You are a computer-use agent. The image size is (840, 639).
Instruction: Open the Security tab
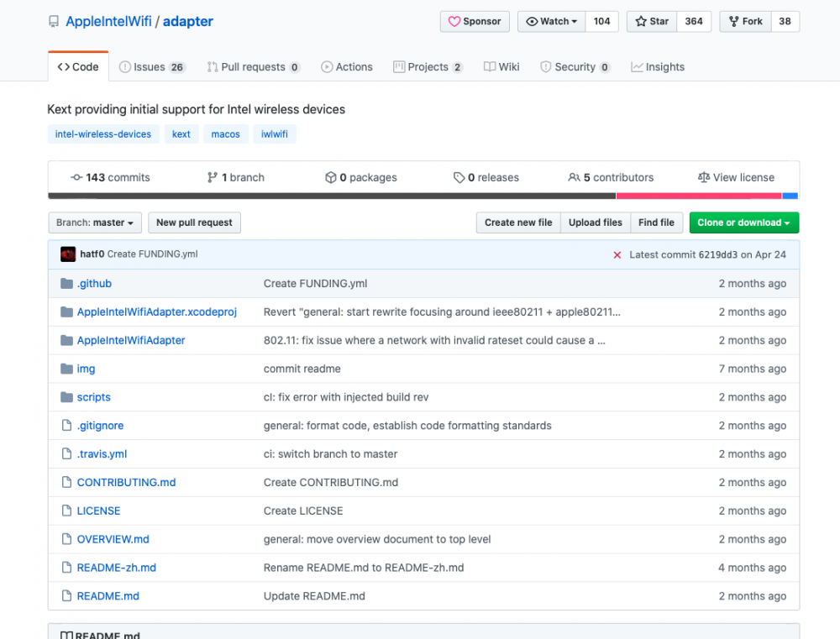tap(575, 67)
